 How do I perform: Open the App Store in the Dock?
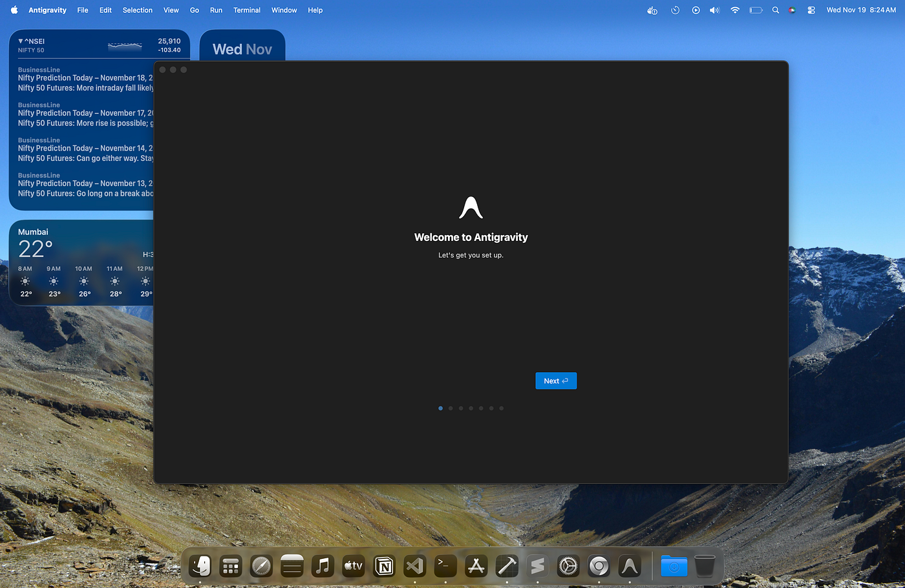pyautogui.click(x=476, y=566)
